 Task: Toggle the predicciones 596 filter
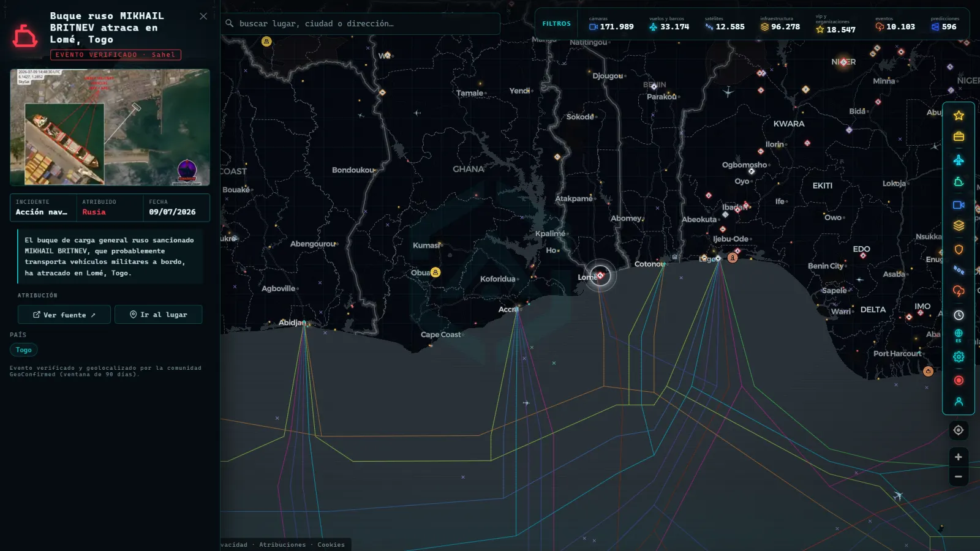coord(945,23)
